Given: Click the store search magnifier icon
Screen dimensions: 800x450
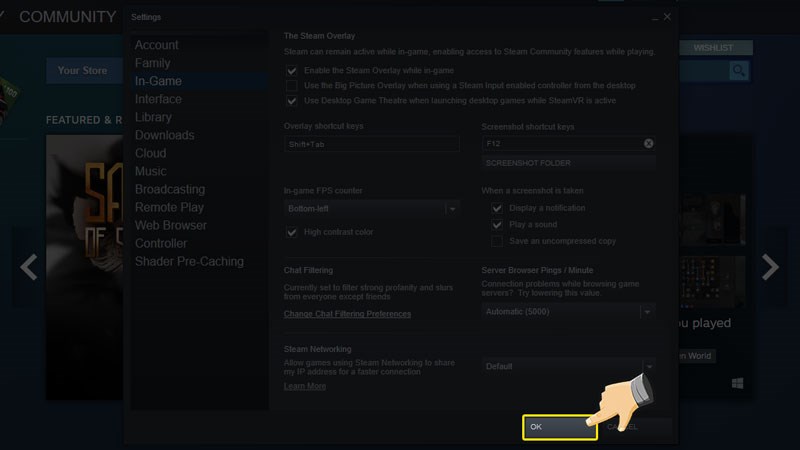Looking at the screenshot, I should pyautogui.click(x=738, y=70).
